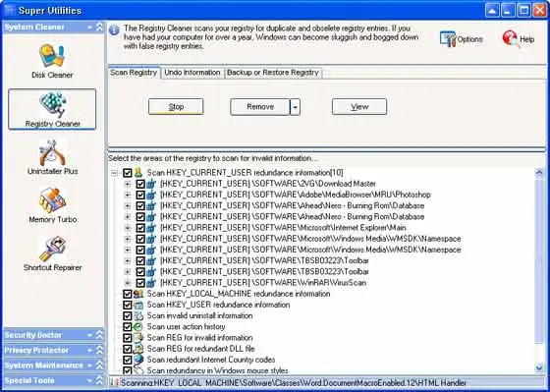Toggle Scan redundant Internet Country codes
The height and width of the screenshot is (392, 550).
pyautogui.click(x=128, y=360)
